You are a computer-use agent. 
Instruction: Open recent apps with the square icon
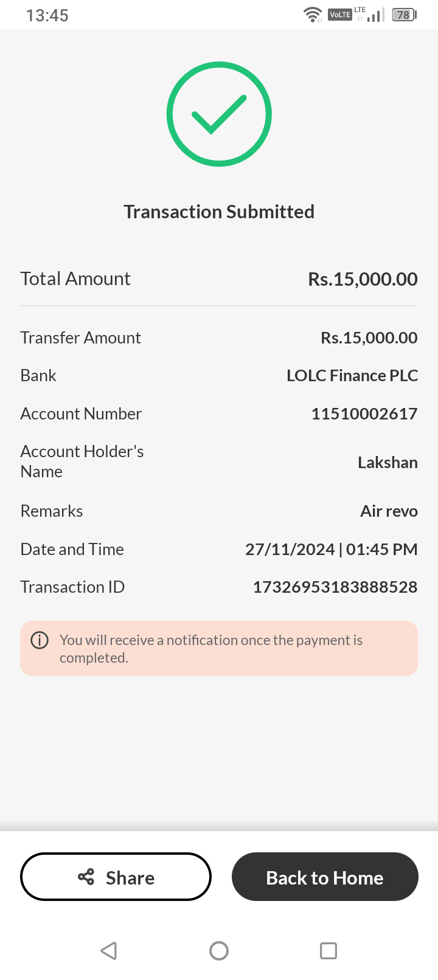(328, 950)
